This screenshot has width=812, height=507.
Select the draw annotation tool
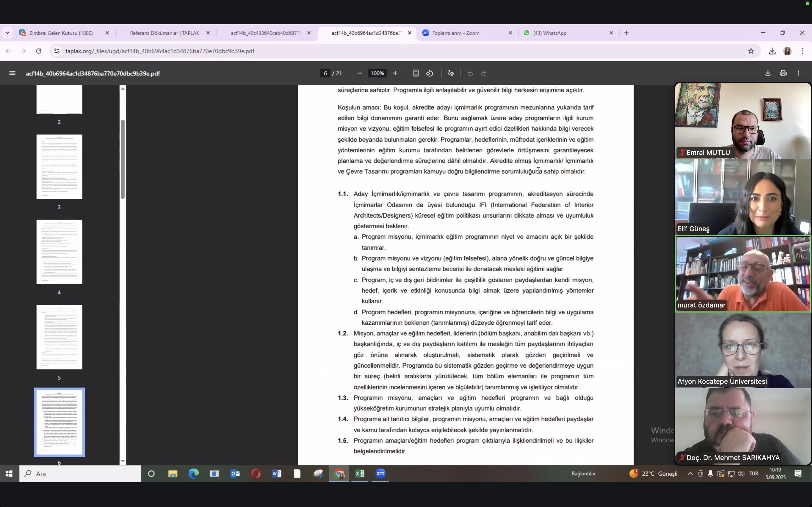[x=451, y=73]
